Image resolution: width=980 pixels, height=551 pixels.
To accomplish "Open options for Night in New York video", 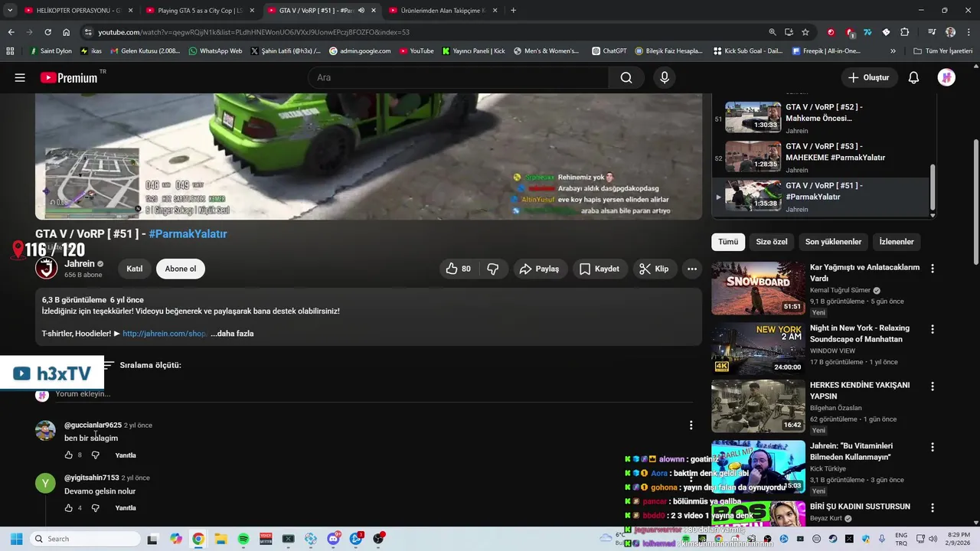I will pos(933,329).
